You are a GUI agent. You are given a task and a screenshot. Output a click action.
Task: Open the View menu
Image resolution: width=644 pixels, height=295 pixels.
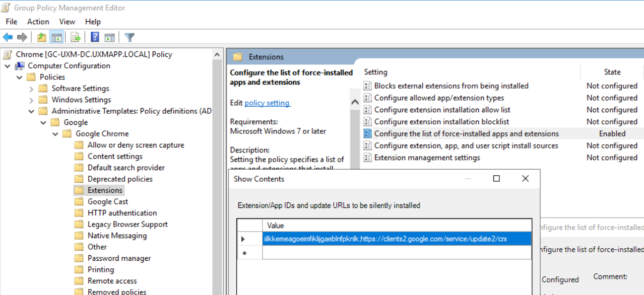(x=67, y=22)
